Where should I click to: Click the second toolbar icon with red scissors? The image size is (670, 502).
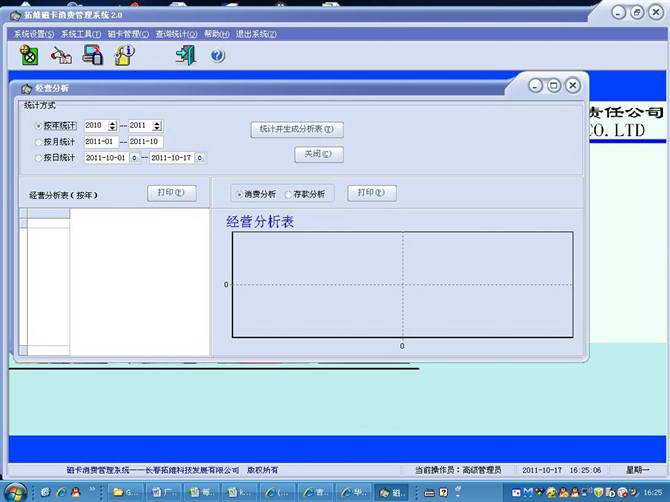click(61, 56)
